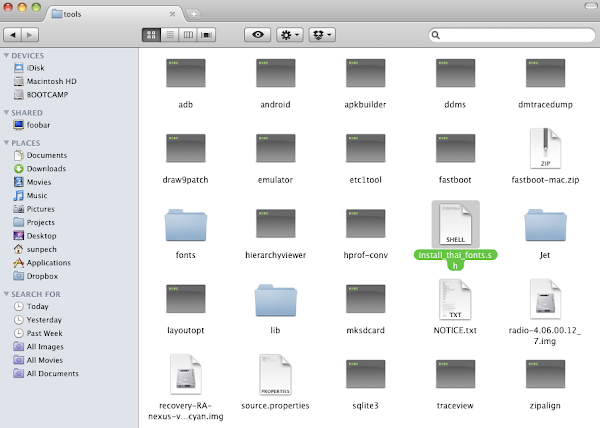
Task: Open shared computer foobar
Action: click(31, 125)
